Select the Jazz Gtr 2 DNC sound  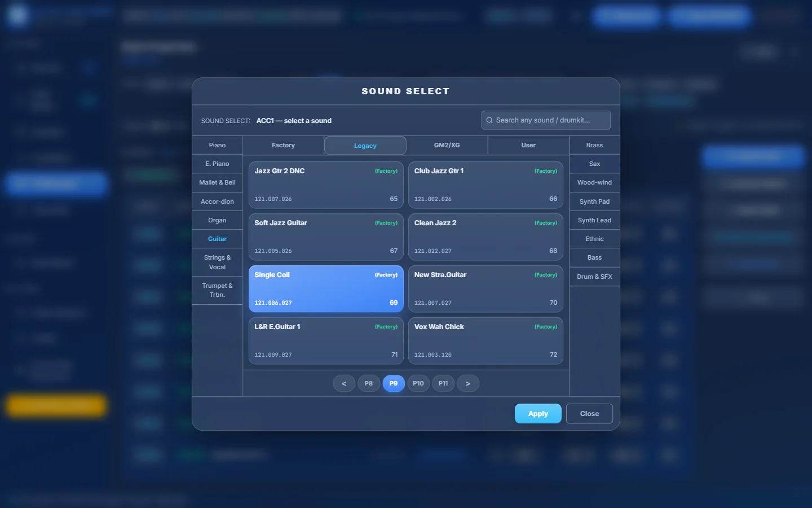pos(326,185)
